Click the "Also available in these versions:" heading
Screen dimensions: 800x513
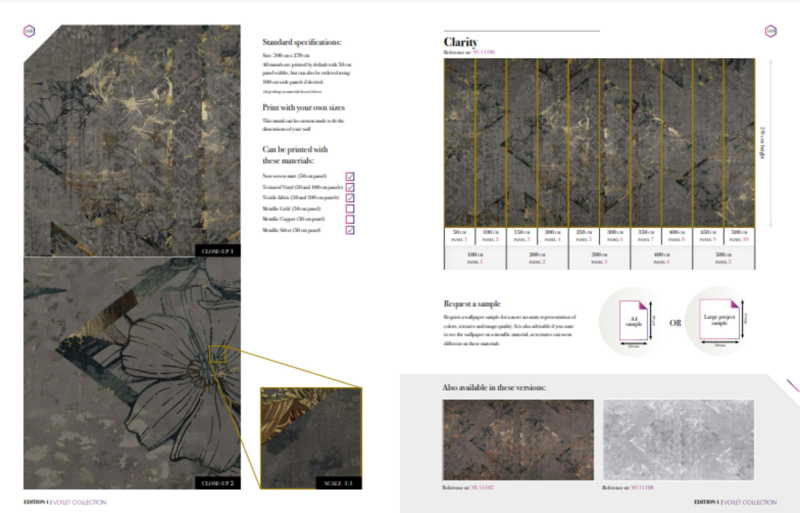click(x=494, y=387)
